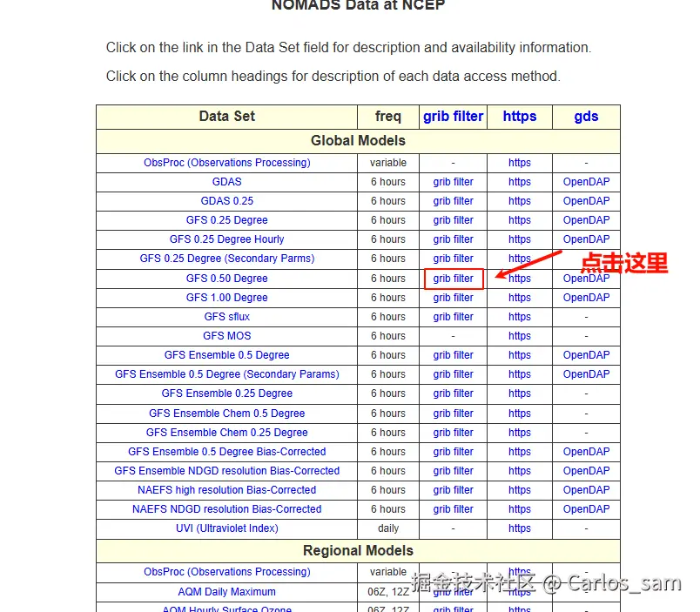Open GFS Ensemble 0.25 Degree dataset link
Image resolution: width=700 pixels, height=612 pixels.
226,393
